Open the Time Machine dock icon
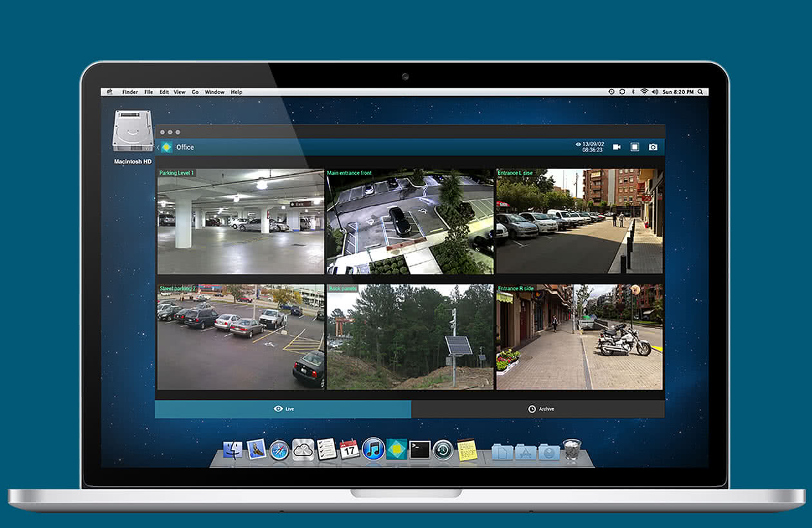Viewport: 812px width, 528px height. pos(443,449)
